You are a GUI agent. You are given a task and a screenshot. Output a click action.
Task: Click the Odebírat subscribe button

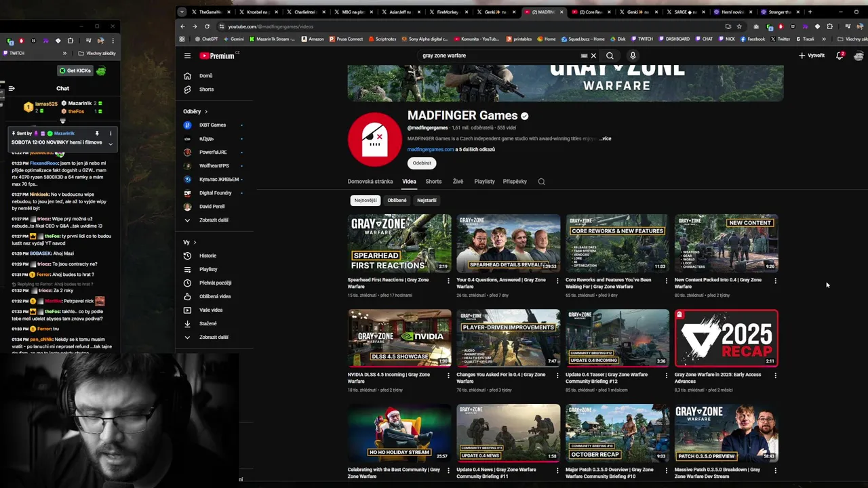[x=422, y=163]
